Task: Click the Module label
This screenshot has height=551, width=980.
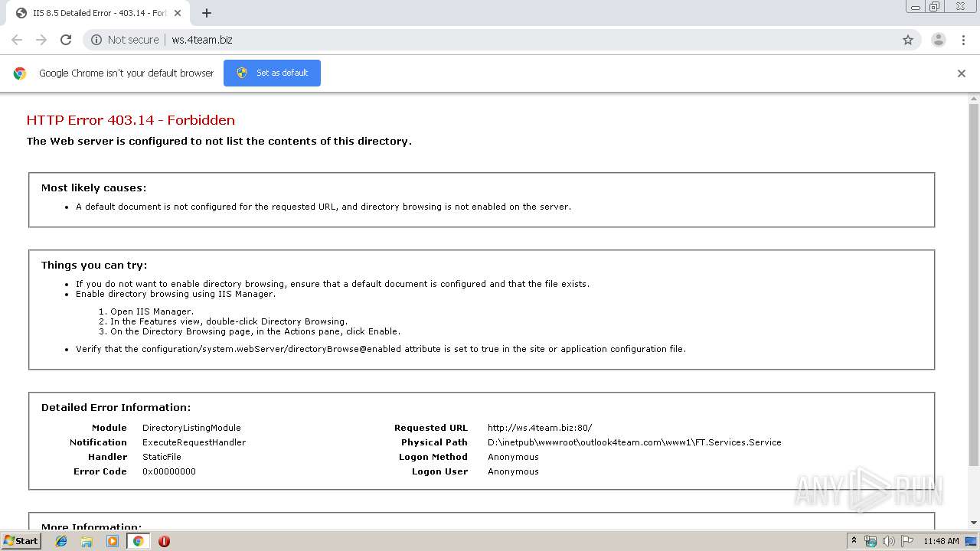Action: [109, 428]
